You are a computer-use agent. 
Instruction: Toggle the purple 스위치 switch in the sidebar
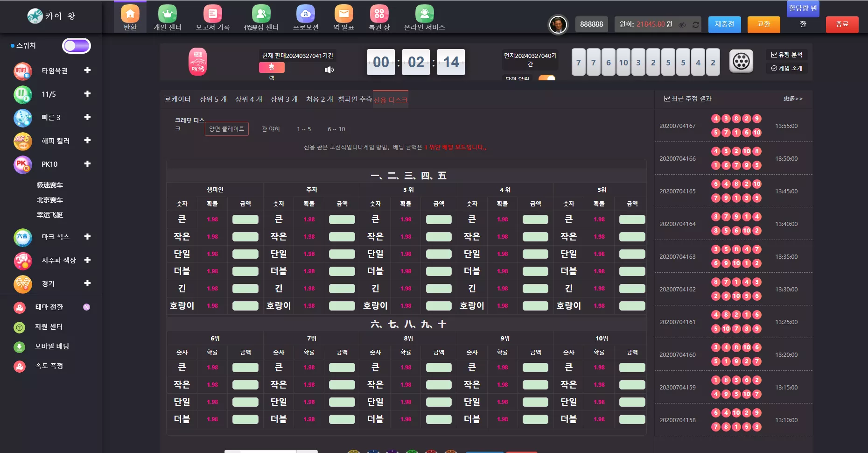tap(77, 46)
